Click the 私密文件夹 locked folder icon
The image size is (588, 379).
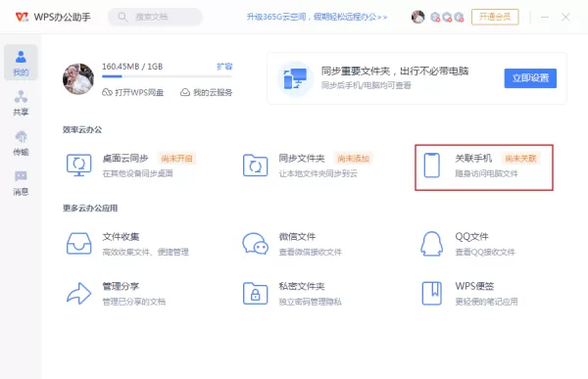pos(256,293)
